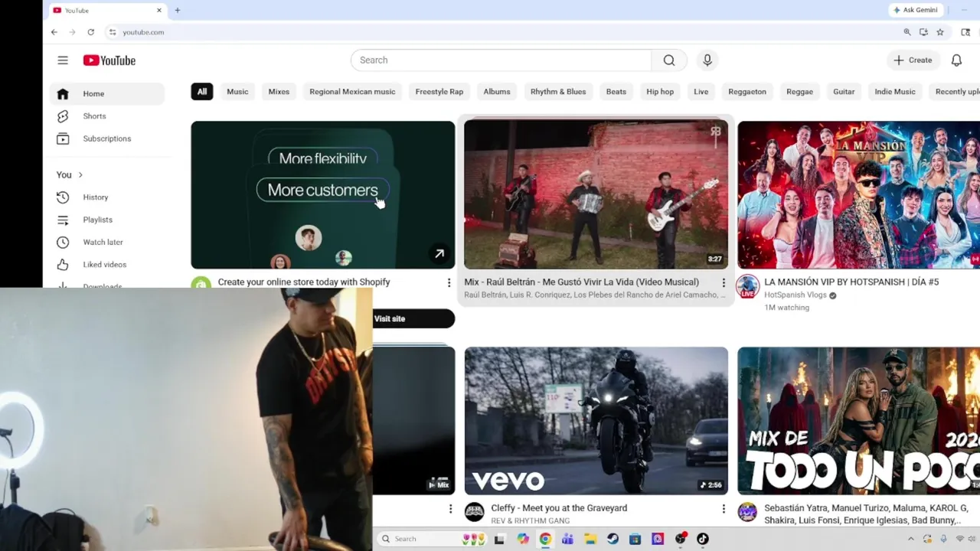This screenshot has width=980, height=551.
Task: Open the Raúl Beltrán video thumbnail
Action: tap(596, 194)
